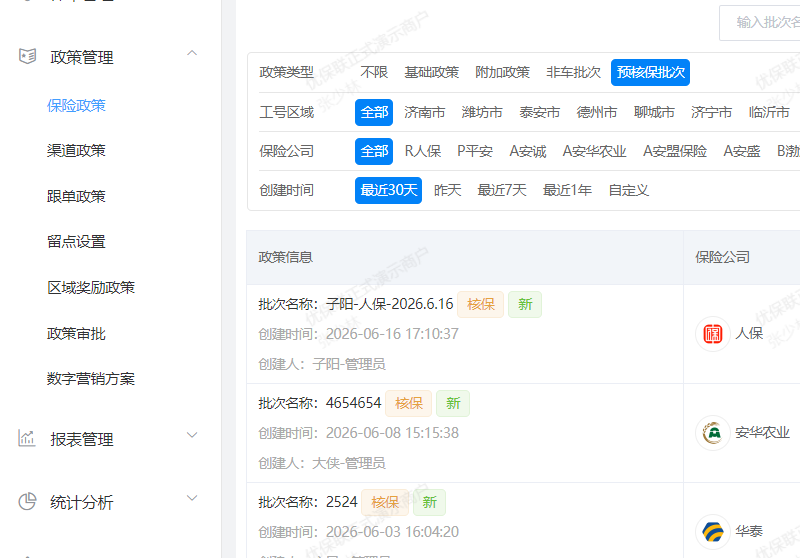Image resolution: width=800 pixels, height=558 pixels.
Task: Filter region by 济宁市
Action: (x=711, y=112)
